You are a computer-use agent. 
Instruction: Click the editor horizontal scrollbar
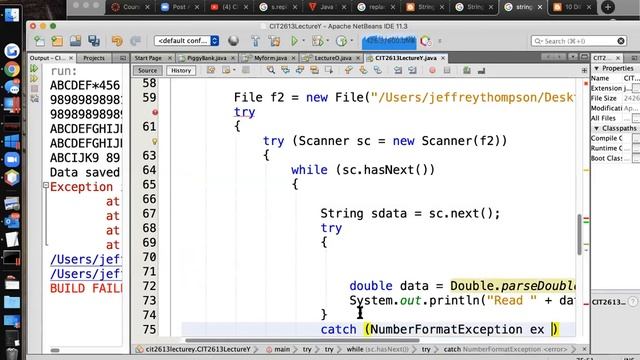click(x=302, y=340)
